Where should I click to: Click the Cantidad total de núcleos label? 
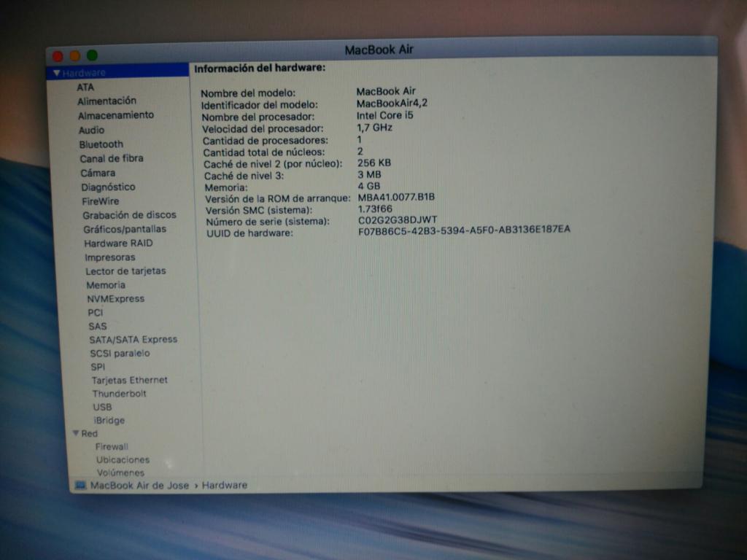[264, 152]
